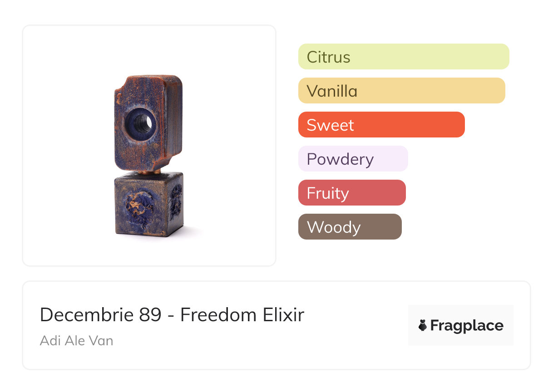The width and height of the screenshot is (553, 392).
Task: Select the Citrus accord bar
Action: [403, 57]
